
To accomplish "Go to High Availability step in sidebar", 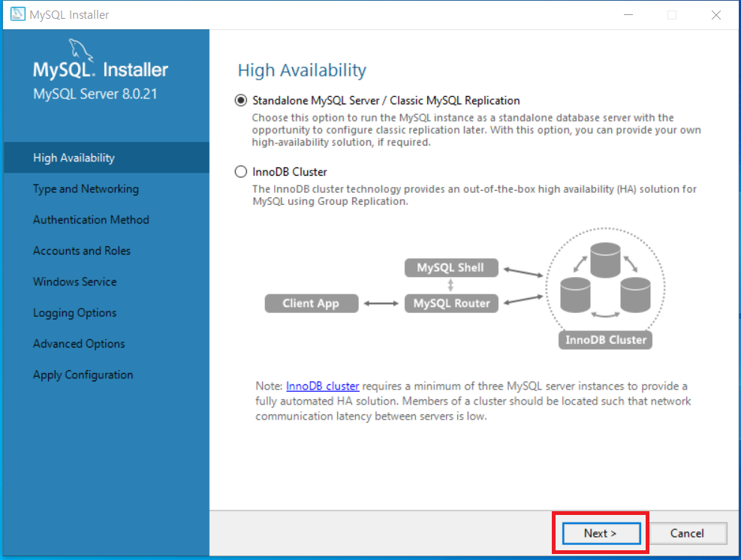I will pos(107,158).
